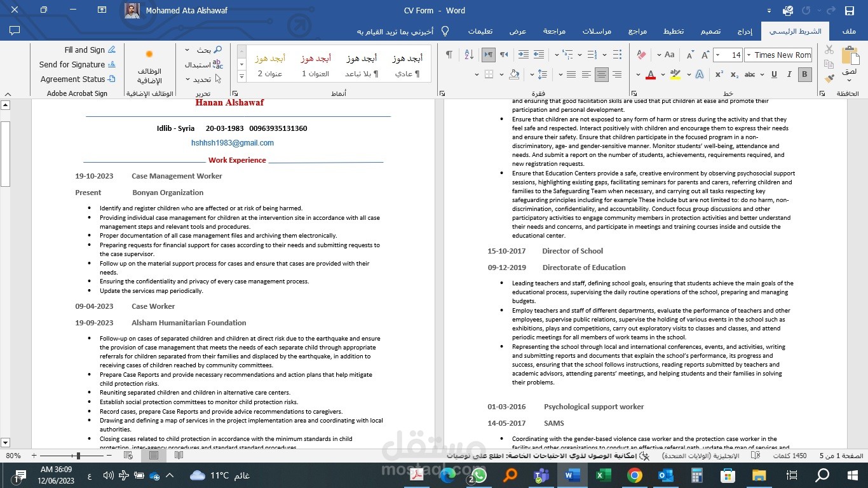Toggle Show/Hide paragraph marks ¶
The image size is (868, 488).
tap(449, 55)
